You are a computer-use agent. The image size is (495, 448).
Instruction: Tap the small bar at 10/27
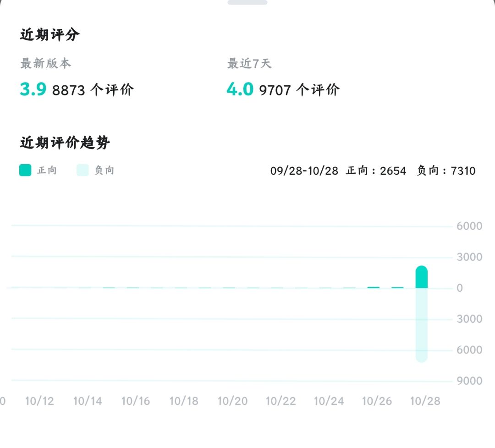point(397,287)
